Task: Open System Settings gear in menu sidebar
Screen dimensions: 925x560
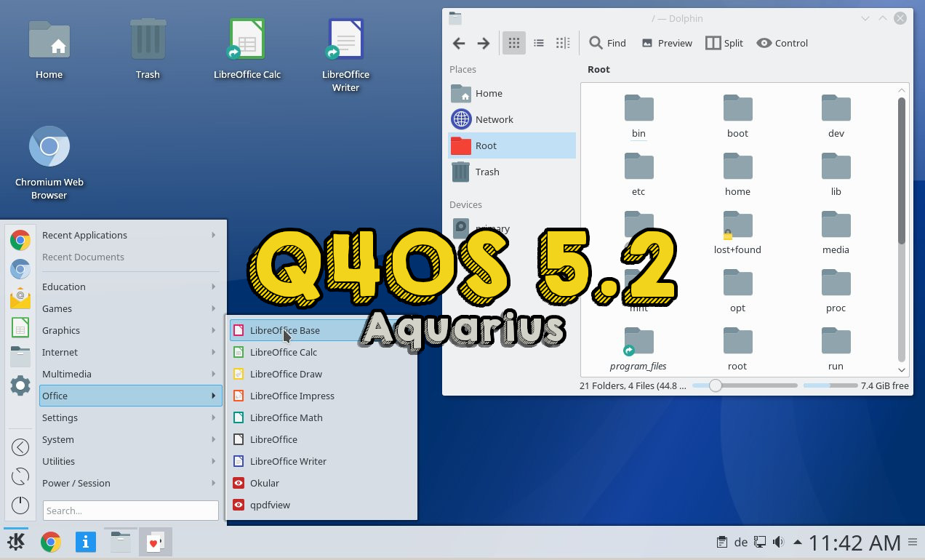Action: (20, 385)
